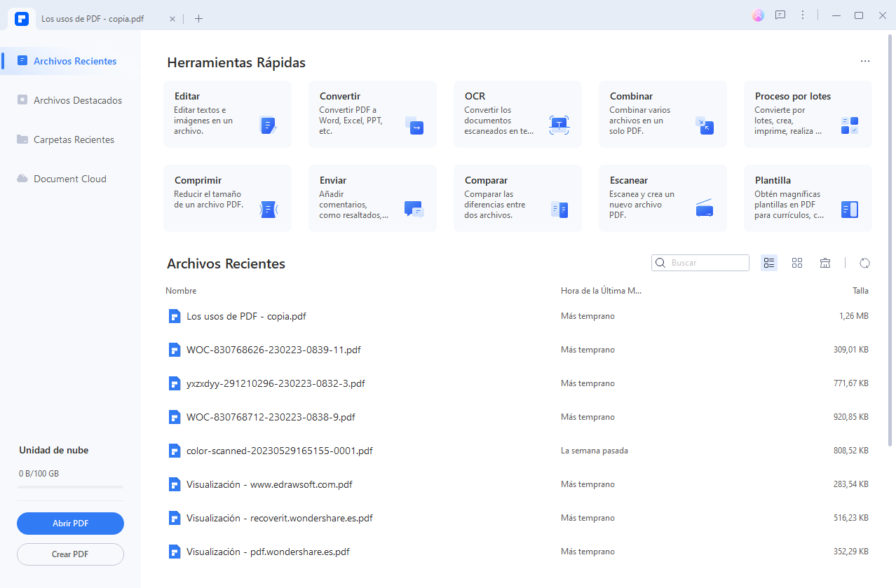896x588 pixels.
Task: Open the title bar kebab menu
Action: pyautogui.click(x=803, y=15)
